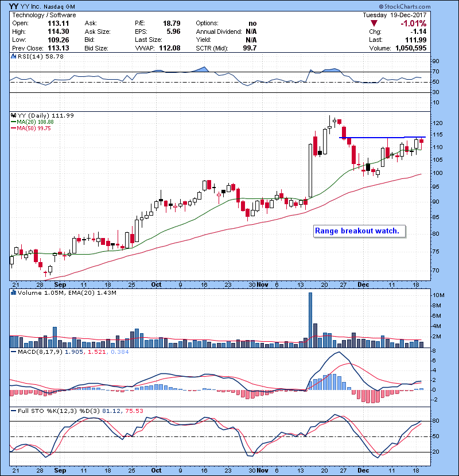Click the Last price value 111.99 in header
This screenshot has width=459, height=476.
(x=416, y=40)
